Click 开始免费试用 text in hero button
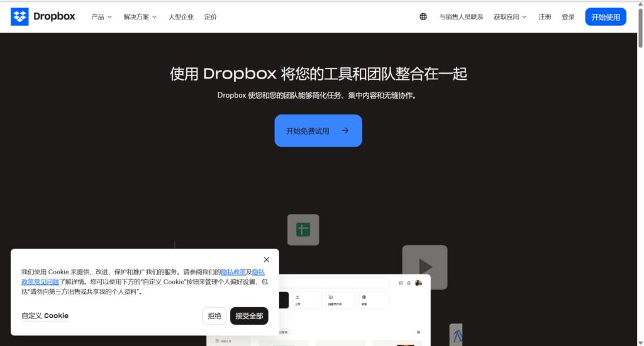This screenshot has height=346, width=644. click(308, 131)
